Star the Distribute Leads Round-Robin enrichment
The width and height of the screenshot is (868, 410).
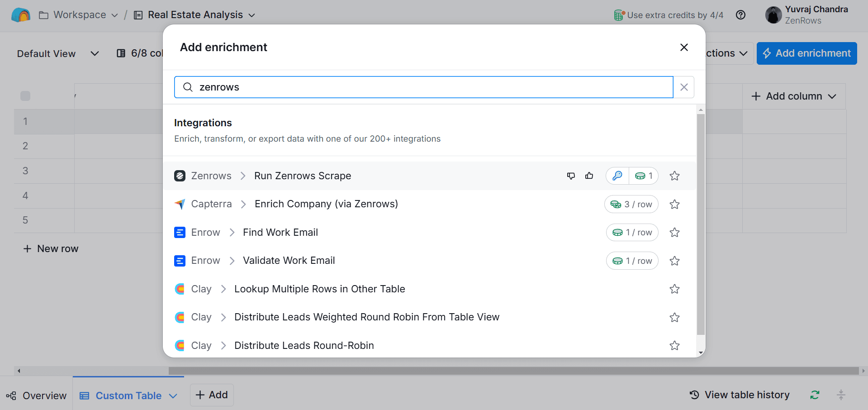click(x=674, y=345)
